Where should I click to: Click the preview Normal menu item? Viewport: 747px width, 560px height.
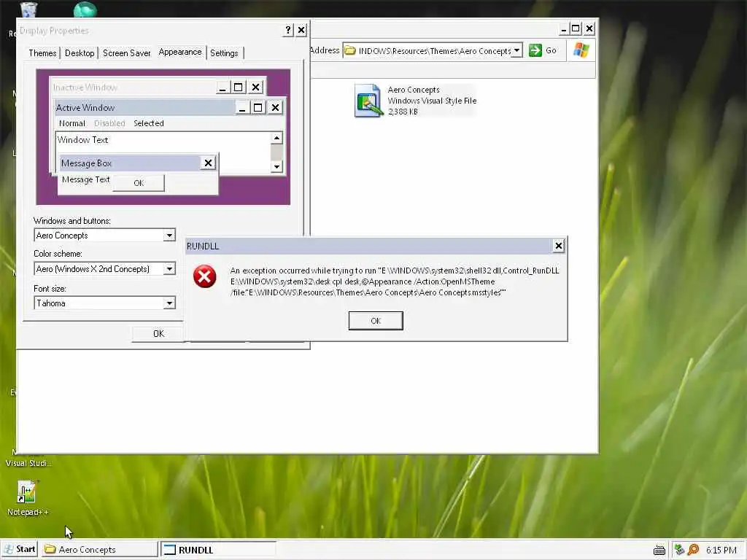point(72,123)
